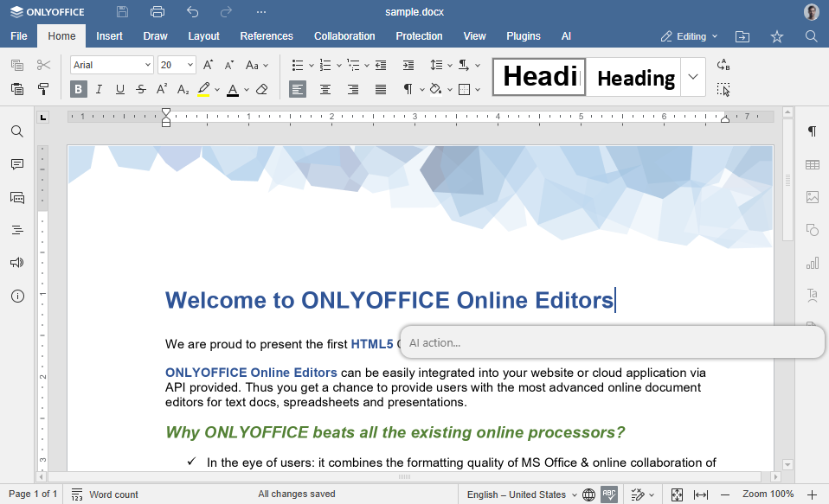Toggle Italic formatting

tap(100, 89)
